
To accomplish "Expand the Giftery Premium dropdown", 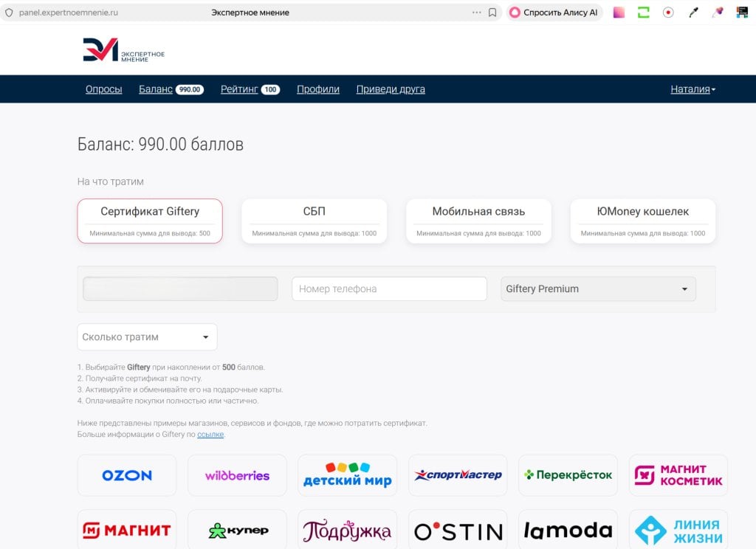I will click(x=598, y=289).
